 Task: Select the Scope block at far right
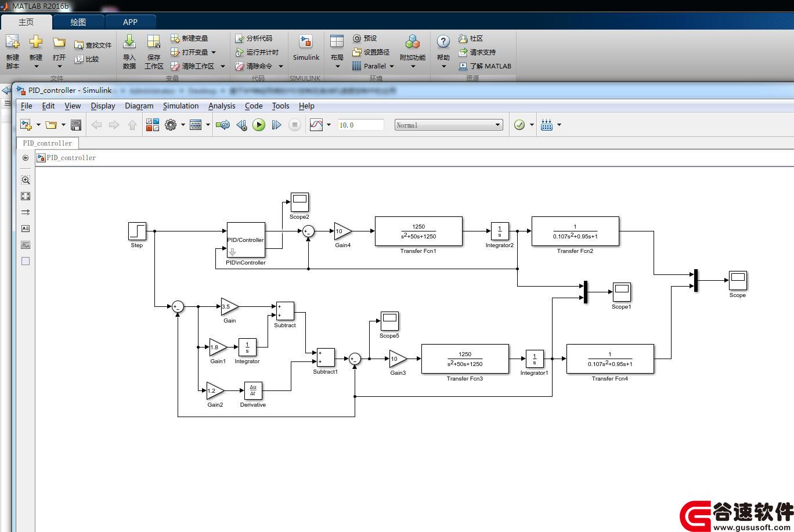pyautogui.click(x=738, y=280)
